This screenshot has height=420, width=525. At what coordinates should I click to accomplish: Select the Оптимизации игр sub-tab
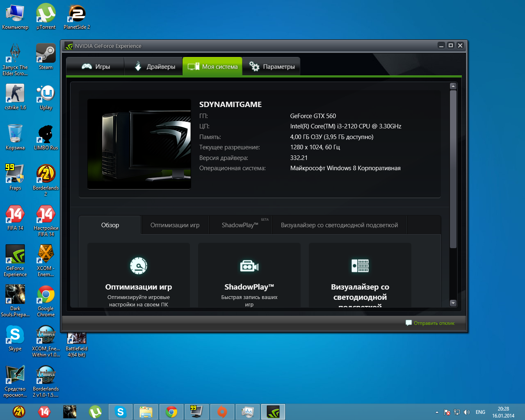(x=175, y=225)
